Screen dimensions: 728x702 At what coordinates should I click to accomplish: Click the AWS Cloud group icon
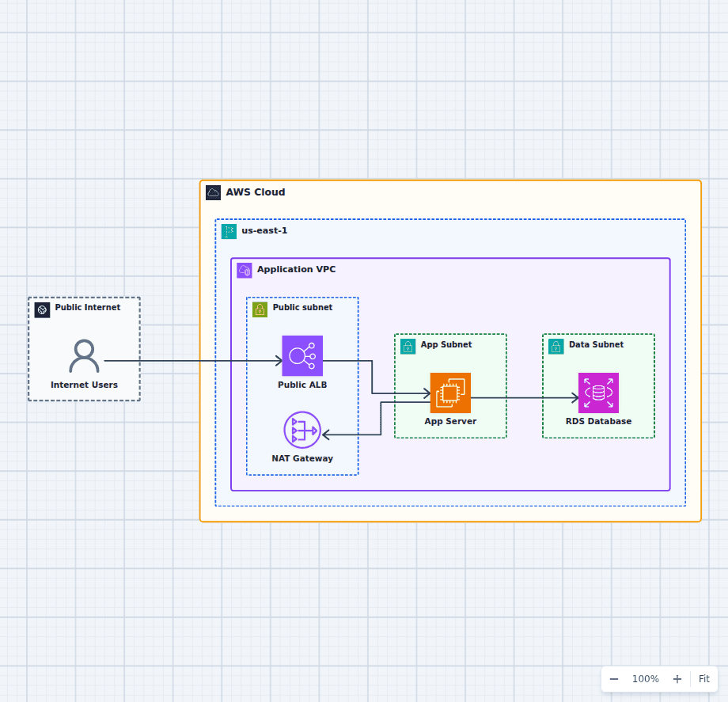[x=213, y=192]
